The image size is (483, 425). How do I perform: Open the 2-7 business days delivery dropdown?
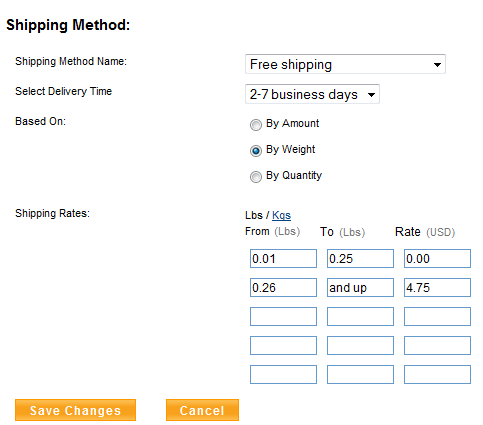pos(312,94)
